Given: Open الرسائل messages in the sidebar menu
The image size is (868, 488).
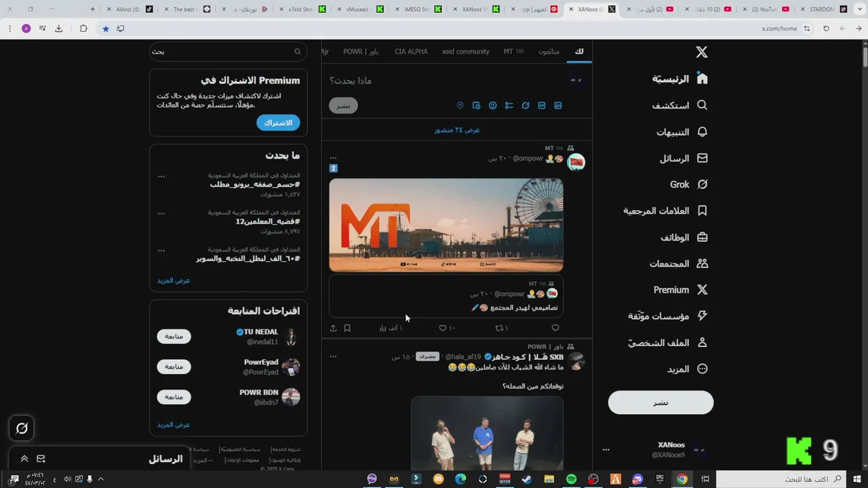Looking at the screenshot, I should click(684, 158).
